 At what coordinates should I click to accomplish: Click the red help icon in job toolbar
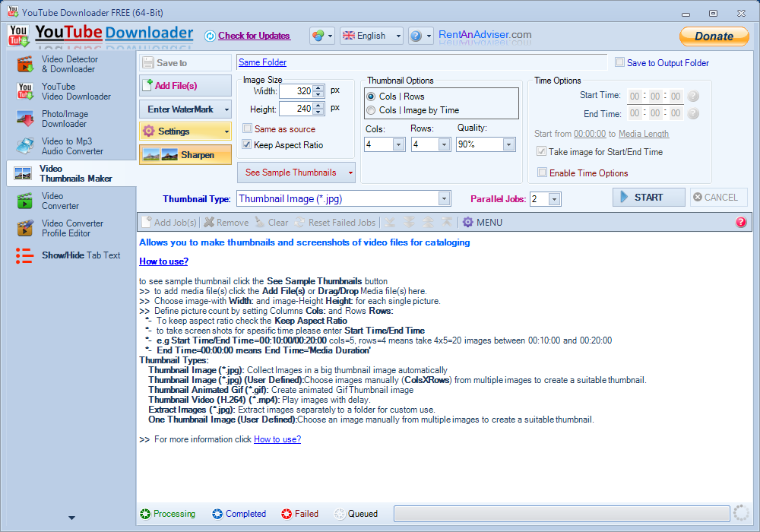coord(741,222)
